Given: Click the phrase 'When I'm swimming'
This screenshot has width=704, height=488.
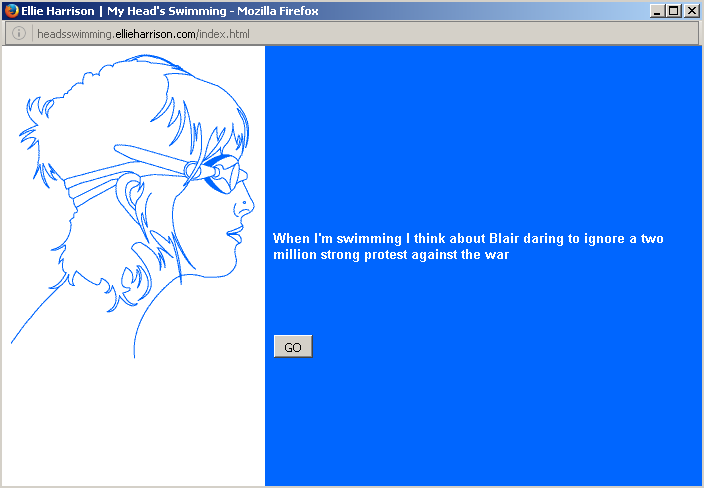Looking at the screenshot, I should point(337,238).
